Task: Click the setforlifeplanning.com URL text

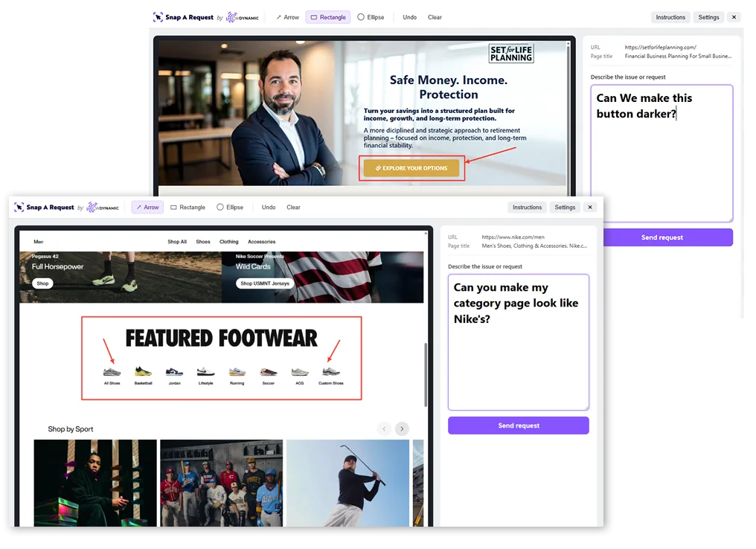Action: 661,47
